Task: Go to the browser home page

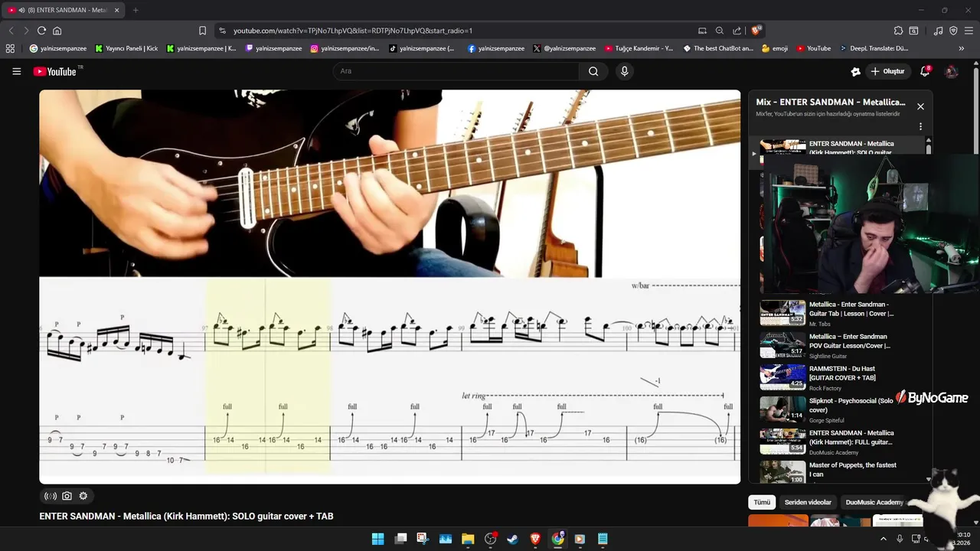Action: pyautogui.click(x=57, y=31)
